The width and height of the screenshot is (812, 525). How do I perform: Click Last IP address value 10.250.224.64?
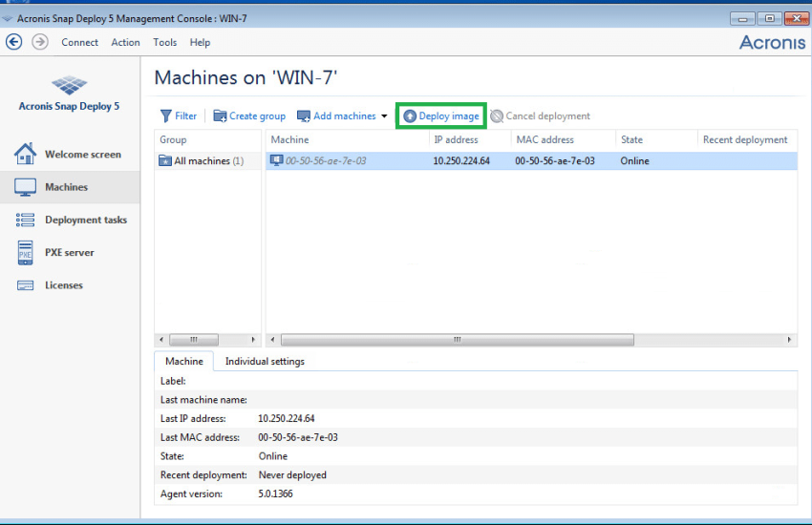(x=287, y=418)
